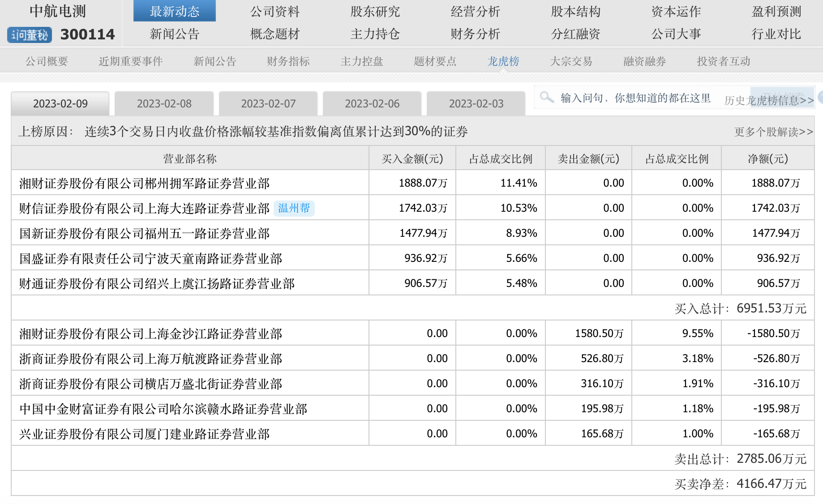
Task: Select the 2023-02-06 date tab
Action: [372, 104]
